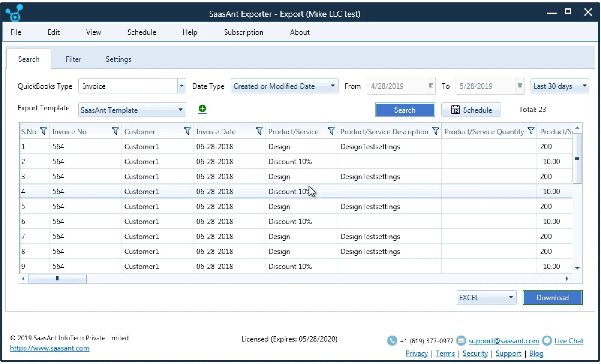The width and height of the screenshot is (601, 364).
Task: Select the horizontal scrollbar thumb of the table
Action: (x=58, y=278)
